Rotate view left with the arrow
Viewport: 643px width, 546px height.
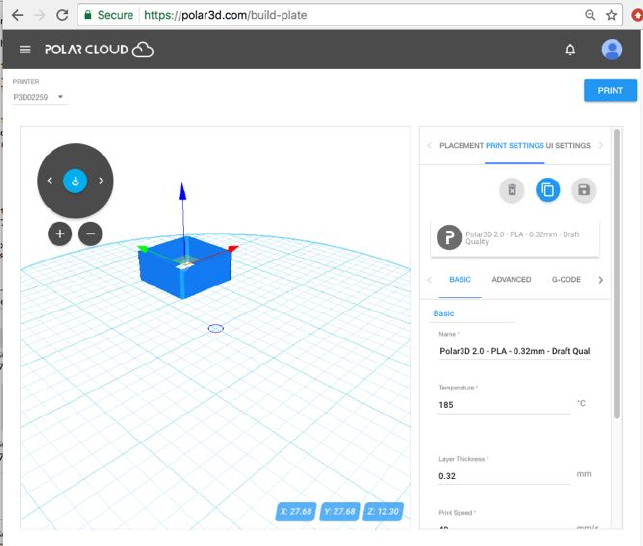coord(50,180)
